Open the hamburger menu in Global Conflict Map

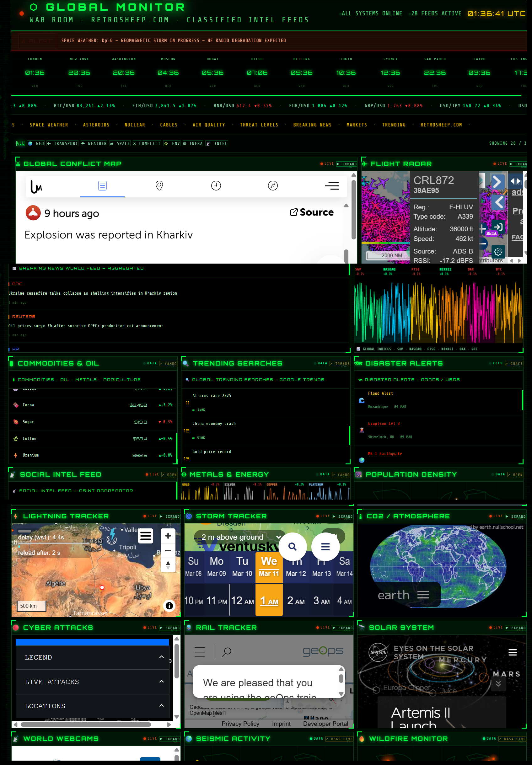[x=332, y=185]
